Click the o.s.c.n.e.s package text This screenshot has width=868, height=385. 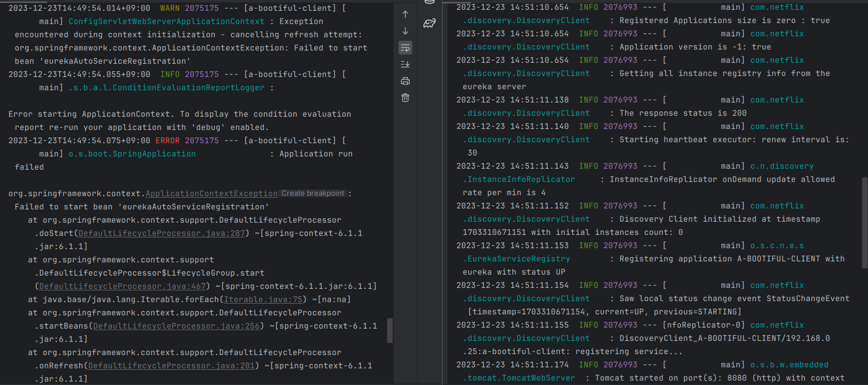777,246
